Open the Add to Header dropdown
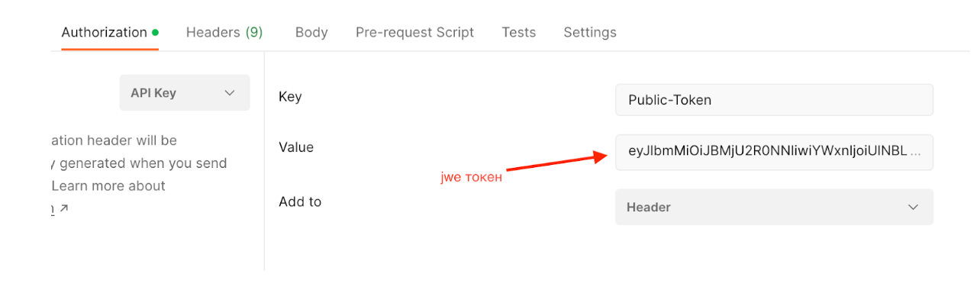The height and width of the screenshot is (290, 980). [774, 208]
